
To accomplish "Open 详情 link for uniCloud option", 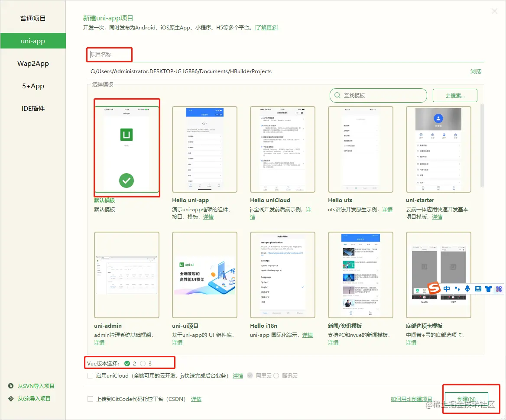I will [x=238, y=376].
